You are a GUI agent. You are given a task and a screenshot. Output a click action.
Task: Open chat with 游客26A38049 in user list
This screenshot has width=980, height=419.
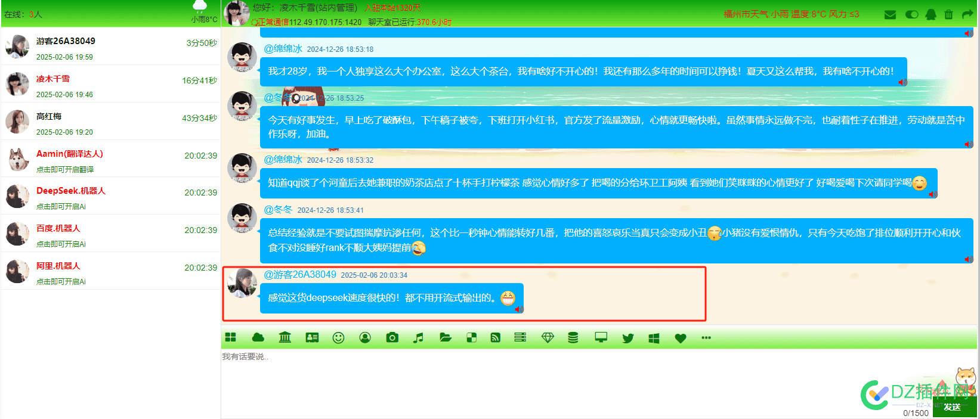111,46
